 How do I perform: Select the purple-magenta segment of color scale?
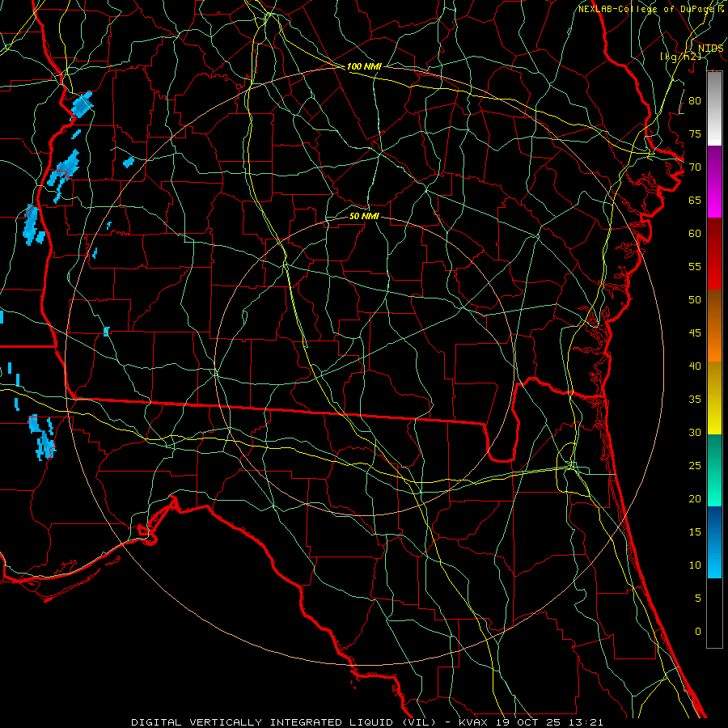pyautogui.click(x=714, y=182)
